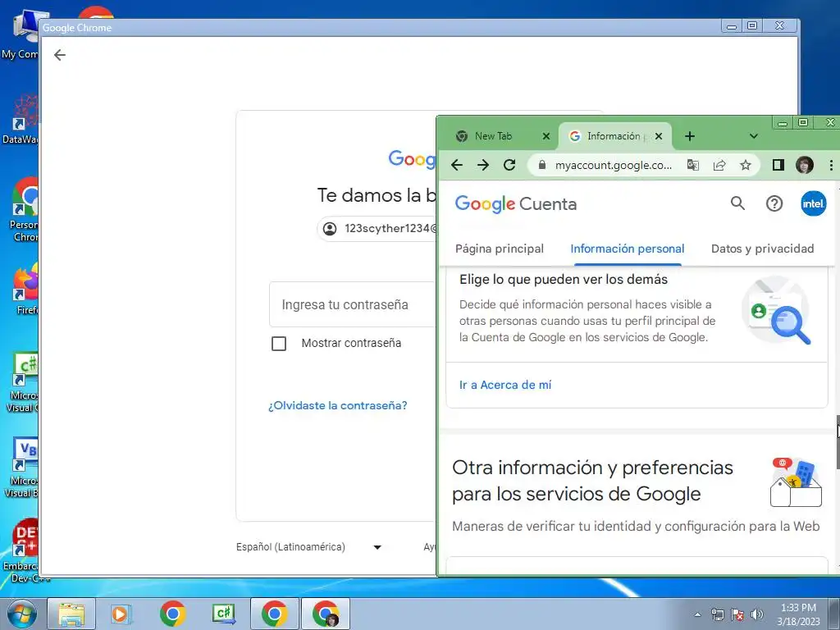Open the Windows Start button
The image size is (840, 630).
click(21, 614)
